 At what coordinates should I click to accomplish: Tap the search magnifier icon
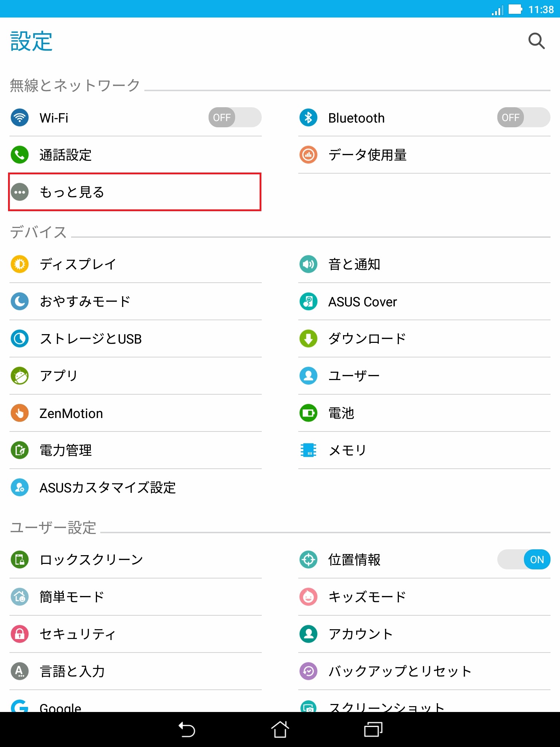pos(536,41)
